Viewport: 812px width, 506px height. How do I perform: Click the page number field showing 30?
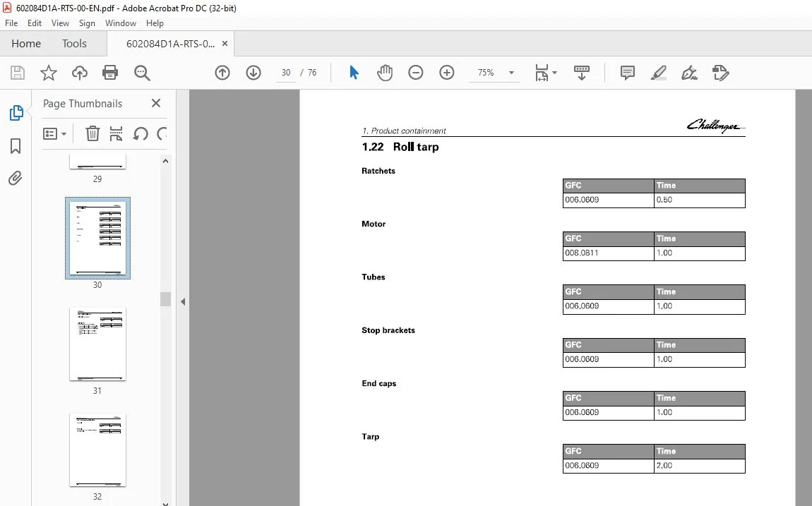(x=286, y=73)
